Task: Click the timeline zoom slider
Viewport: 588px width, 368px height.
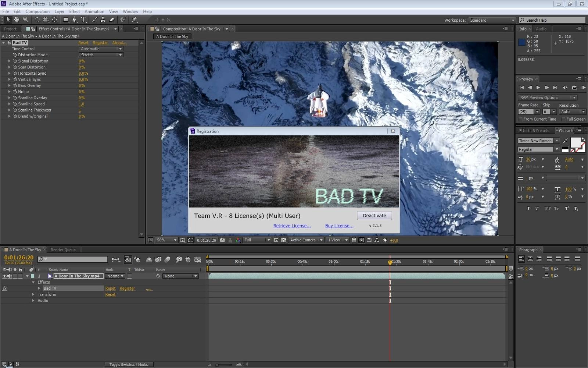Action: (224, 365)
